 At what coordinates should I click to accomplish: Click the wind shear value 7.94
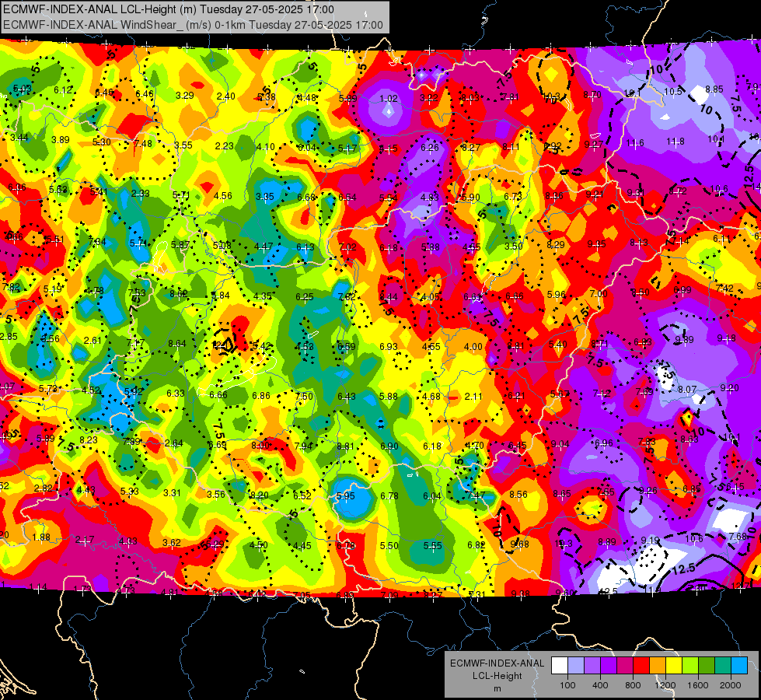point(303,446)
